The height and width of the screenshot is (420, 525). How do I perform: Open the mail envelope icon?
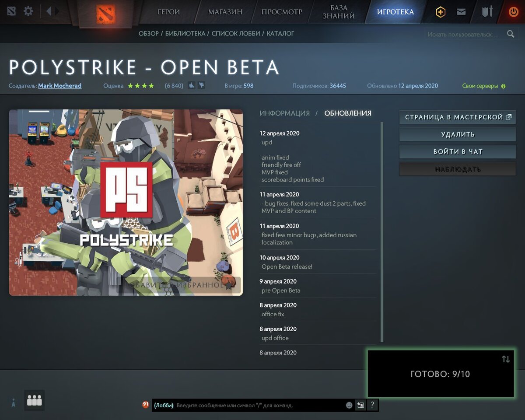pyautogui.click(x=461, y=12)
